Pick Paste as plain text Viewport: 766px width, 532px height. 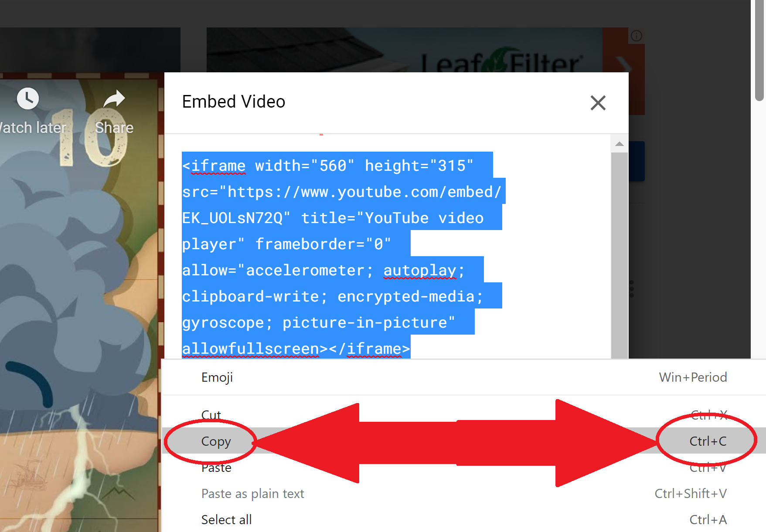click(x=253, y=494)
